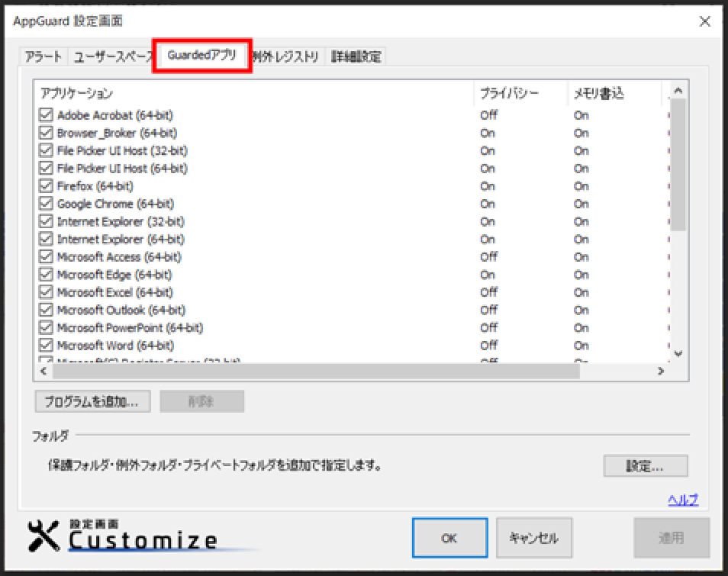Select the Microsoft Word (64-bit) row text
The width and height of the screenshot is (728, 576).
pos(115,345)
